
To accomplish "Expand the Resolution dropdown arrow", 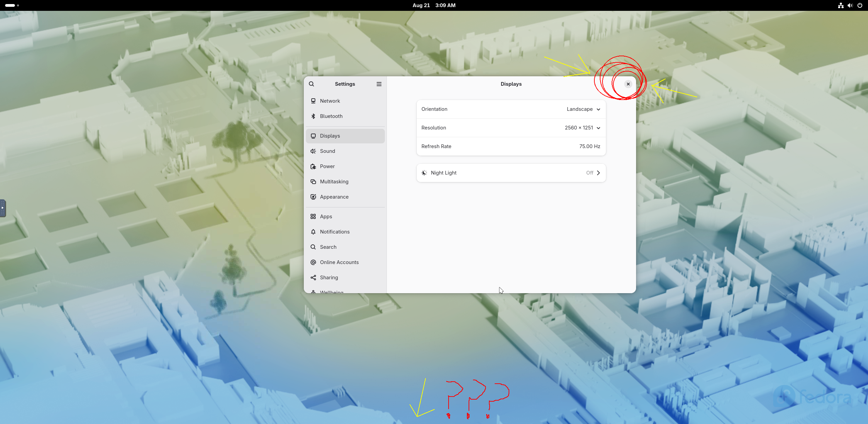I will pyautogui.click(x=598, y=128).
